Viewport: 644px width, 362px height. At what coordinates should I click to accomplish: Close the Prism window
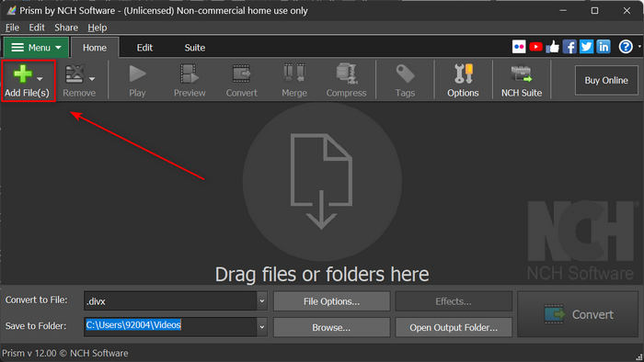point(627,10)
